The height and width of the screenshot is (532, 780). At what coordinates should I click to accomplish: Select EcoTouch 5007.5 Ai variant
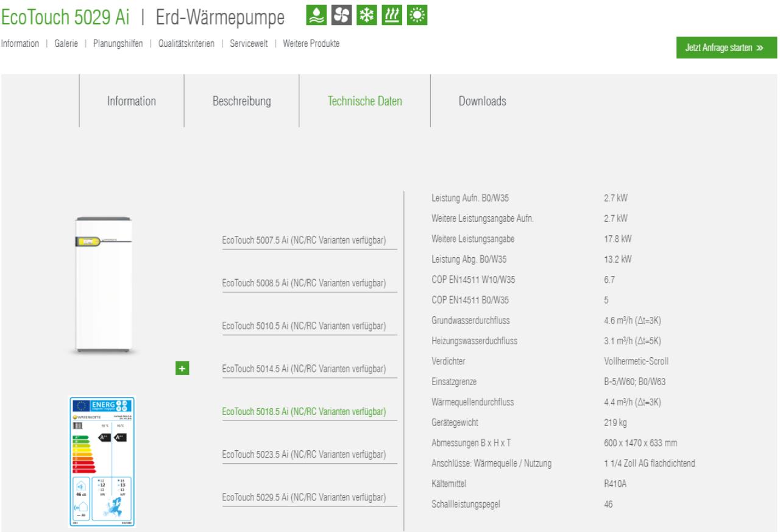(303, 241)
